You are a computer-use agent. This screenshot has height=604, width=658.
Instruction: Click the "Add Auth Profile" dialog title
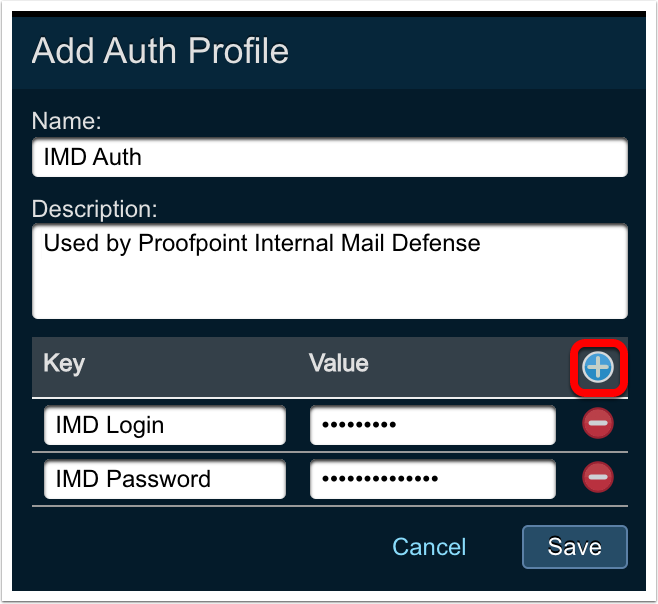160,51
